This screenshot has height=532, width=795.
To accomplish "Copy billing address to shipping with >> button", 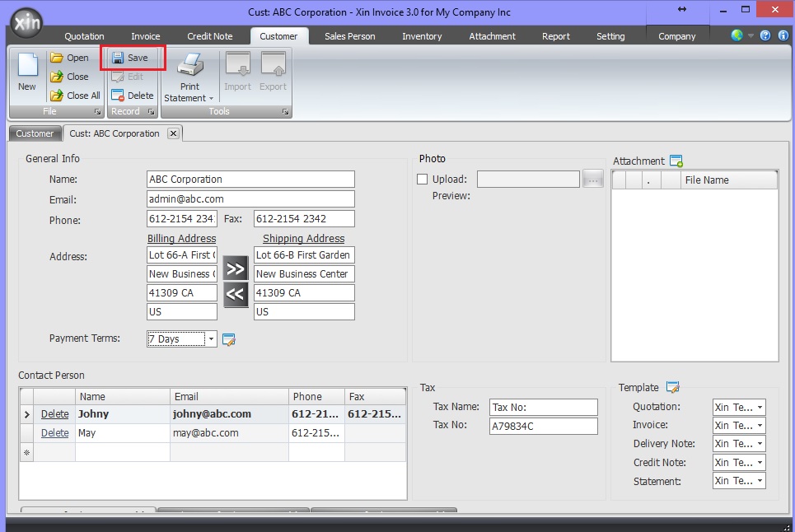I will (x=236, y=268).
